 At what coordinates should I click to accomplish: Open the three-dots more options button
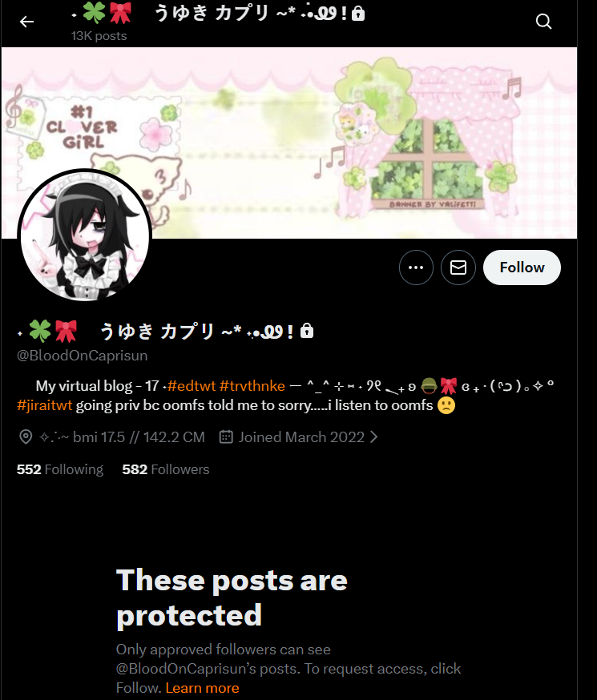coord(416,268)
